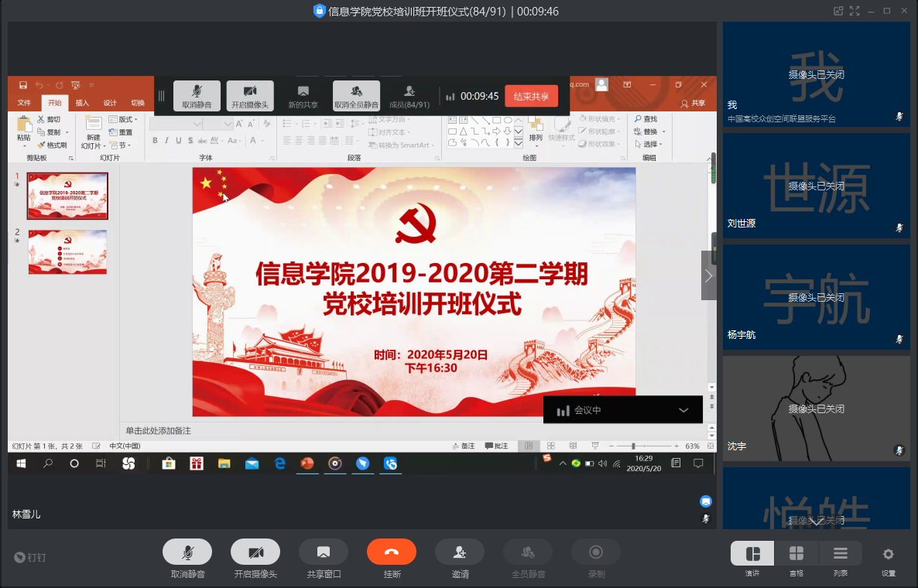Click the 共享窗口 share window icon
This screenshot has height=588, width=918.
pos(324,552)
